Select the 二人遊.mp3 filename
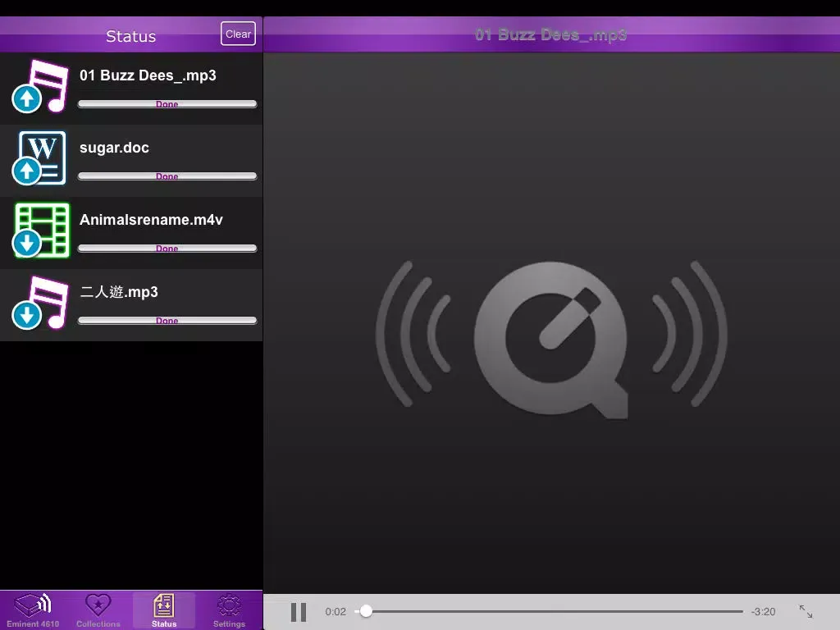Screen dimensions: 840x630 [119, 292]
